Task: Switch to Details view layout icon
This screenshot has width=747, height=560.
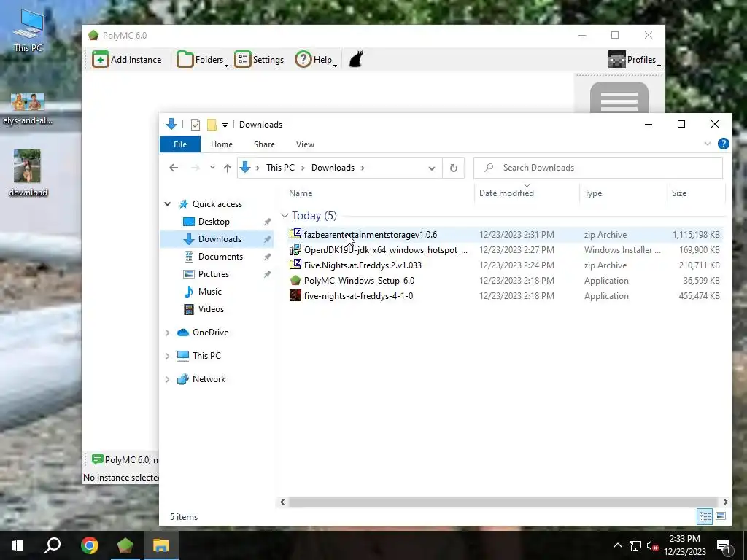Action: (705, 516)
